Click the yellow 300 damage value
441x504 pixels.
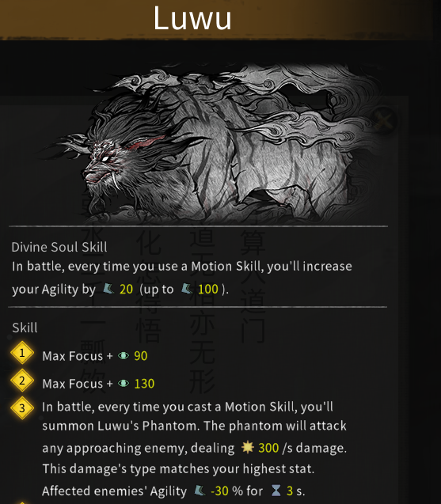coord(268,448)
